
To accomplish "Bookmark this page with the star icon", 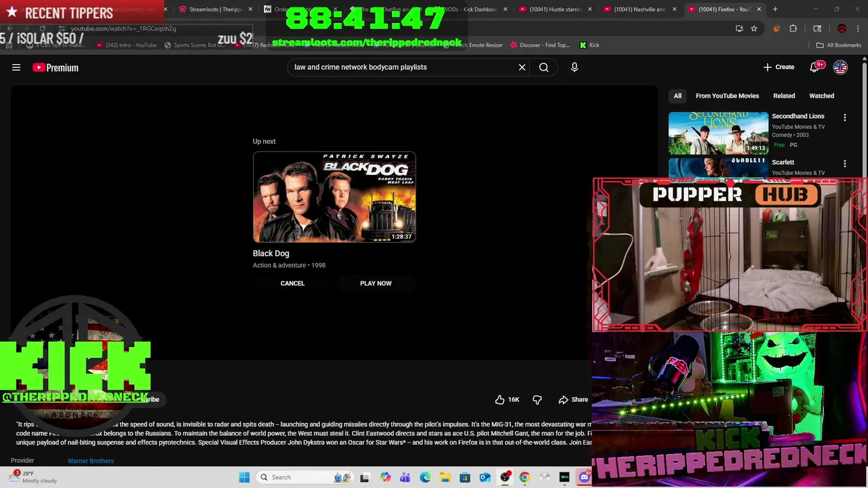I will pos(753,28).
